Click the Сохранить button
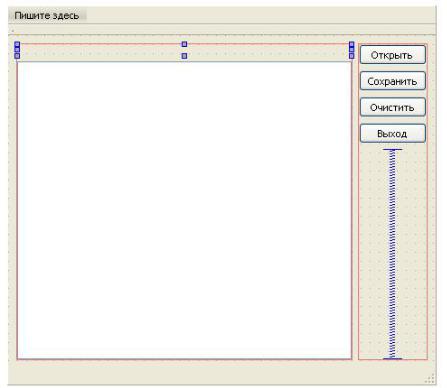Image resolution: width=447 pixels, height=388 pixels. point(393,81)
